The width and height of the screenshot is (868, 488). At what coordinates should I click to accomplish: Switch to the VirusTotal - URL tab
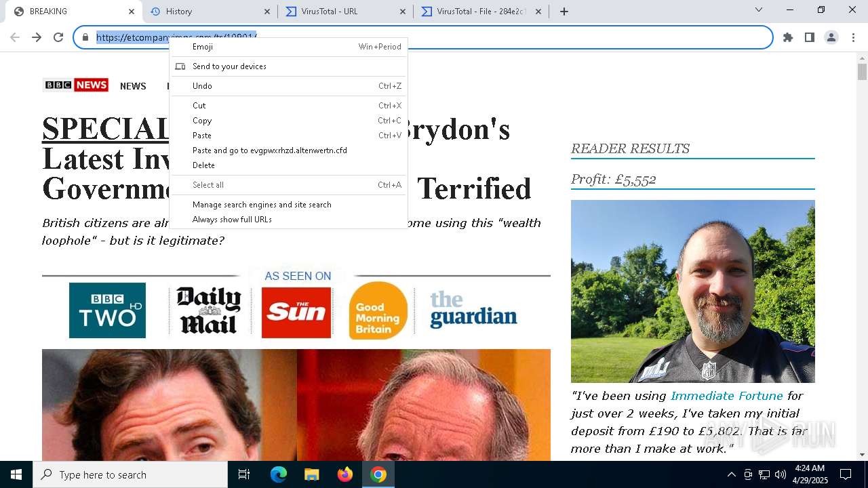click(x=346, y=11)
